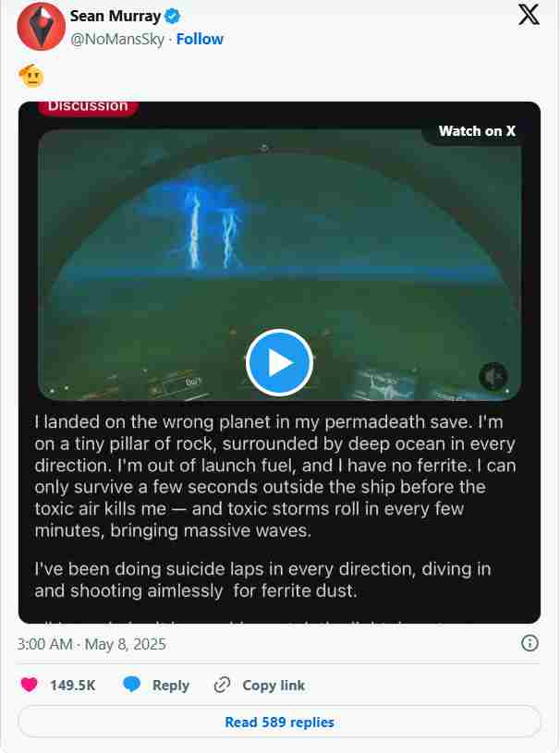560x753 pixels.
Task: Play the embedded video
Action: pos(279,362)
